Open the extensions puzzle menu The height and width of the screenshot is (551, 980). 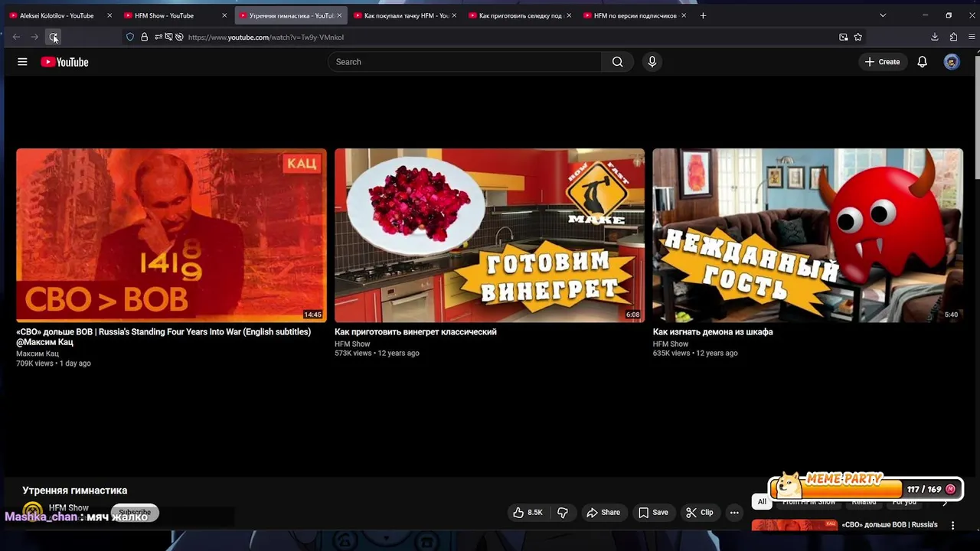953,37
